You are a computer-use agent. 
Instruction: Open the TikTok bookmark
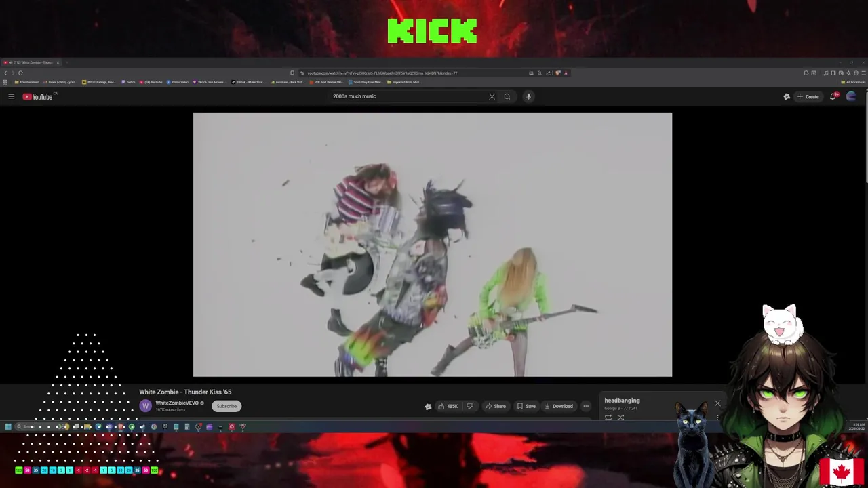point(248,82)
